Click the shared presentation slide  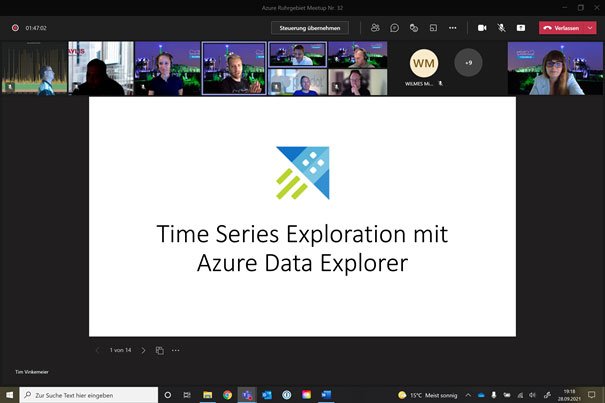point(302,217)
